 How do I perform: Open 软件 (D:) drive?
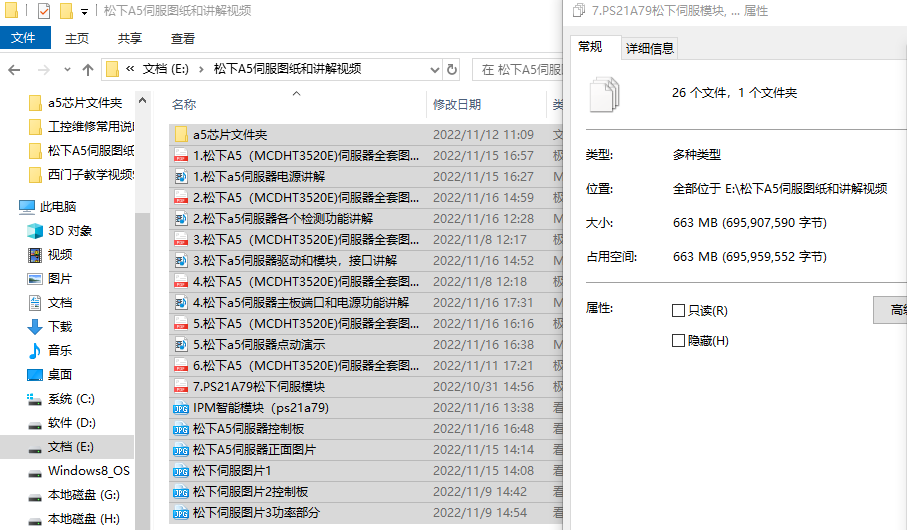[71, 423]
